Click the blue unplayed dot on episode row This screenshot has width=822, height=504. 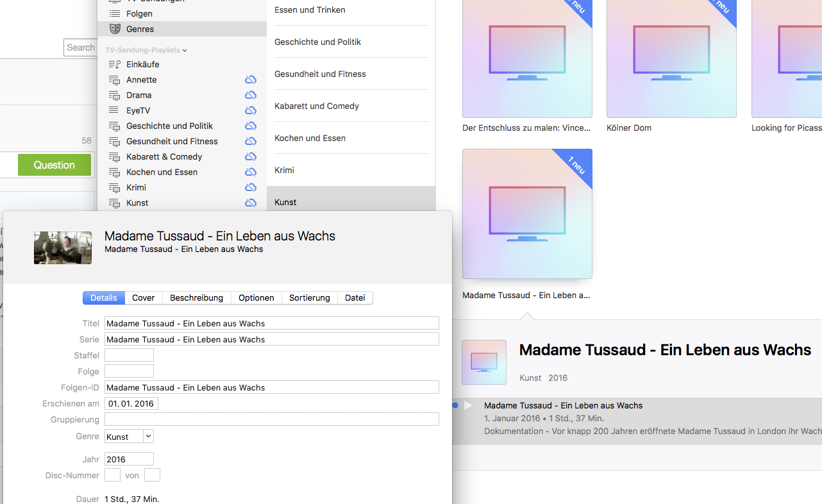(x=455, y=405)
